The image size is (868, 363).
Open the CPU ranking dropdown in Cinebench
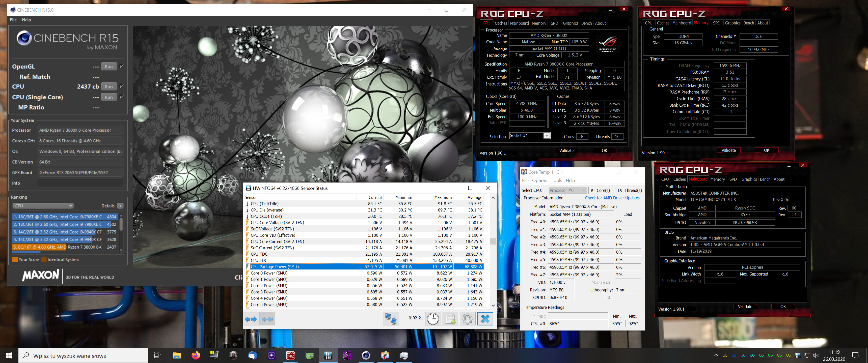pos(43,206)
